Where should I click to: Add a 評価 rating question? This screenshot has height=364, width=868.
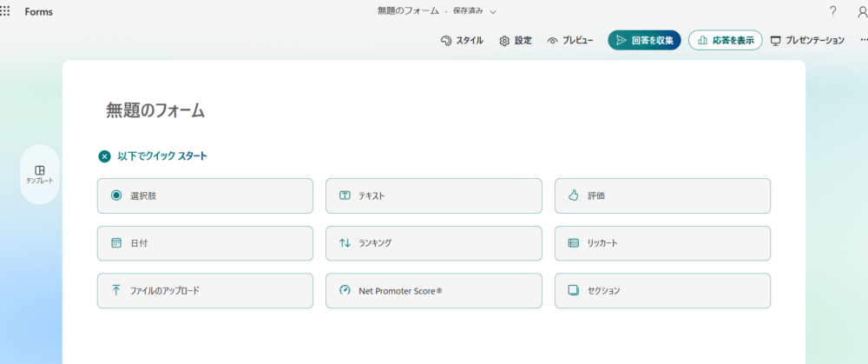point(662,195)
